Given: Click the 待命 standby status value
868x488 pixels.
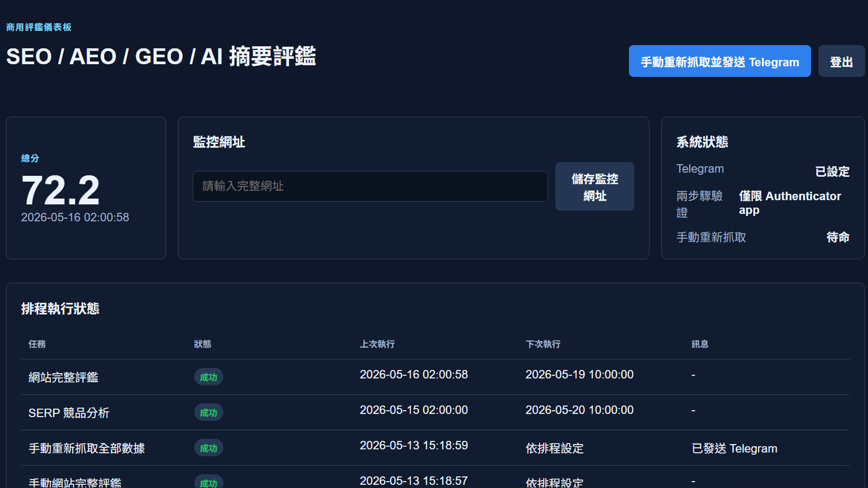Looking at the screenshot, I should [x=838, y=237].
